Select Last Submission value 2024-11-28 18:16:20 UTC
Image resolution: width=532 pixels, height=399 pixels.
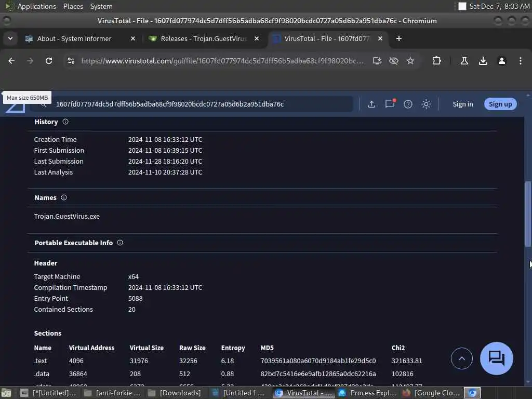(x=165, y=161)
